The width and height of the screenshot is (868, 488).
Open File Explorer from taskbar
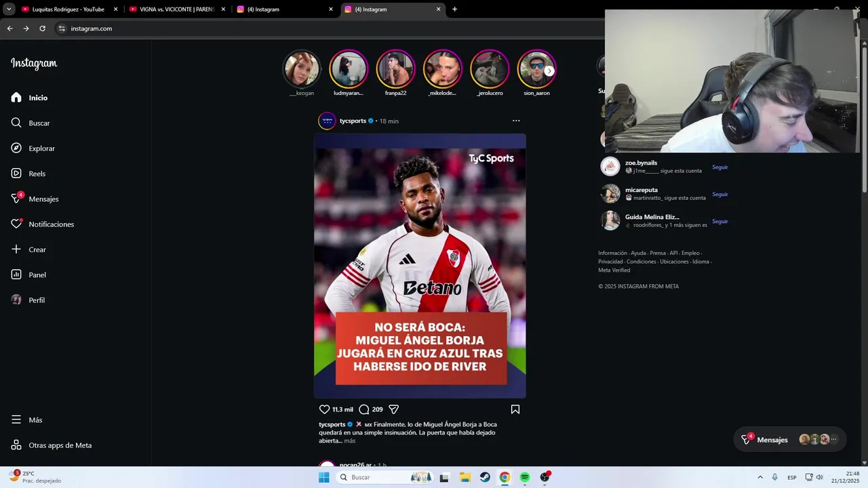click(x=465, y=477)
